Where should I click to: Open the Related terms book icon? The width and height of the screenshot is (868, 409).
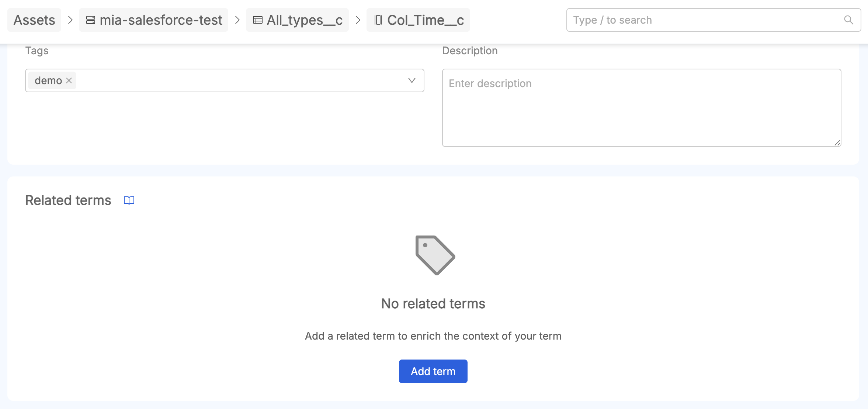click(x=129, y=200)
